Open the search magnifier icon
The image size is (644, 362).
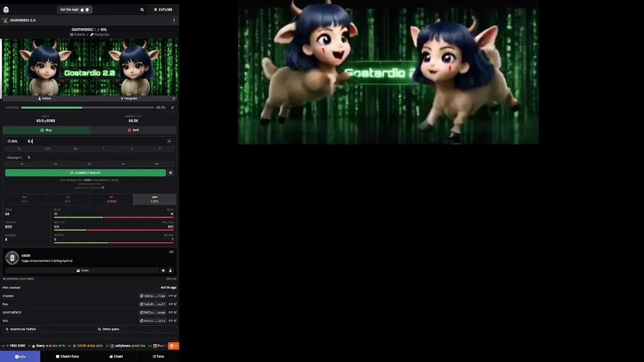142,10
